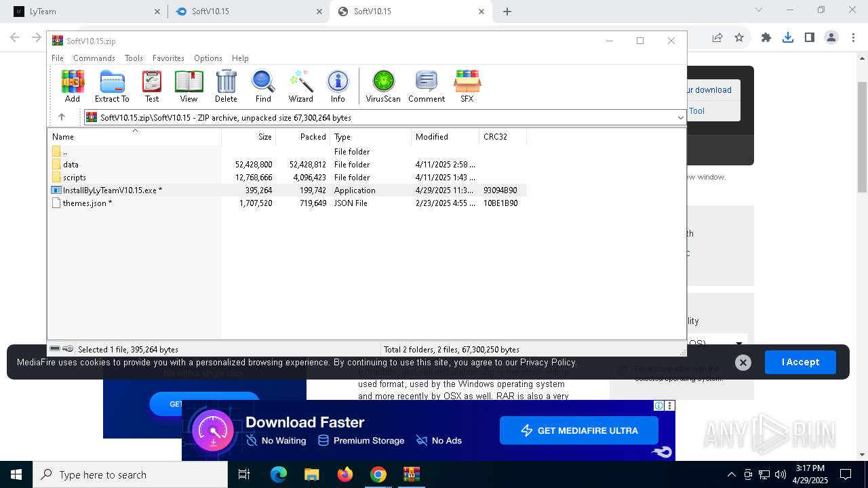Toggle the Chrome side panel icon
868x488 pixels.
click(810, 38)
